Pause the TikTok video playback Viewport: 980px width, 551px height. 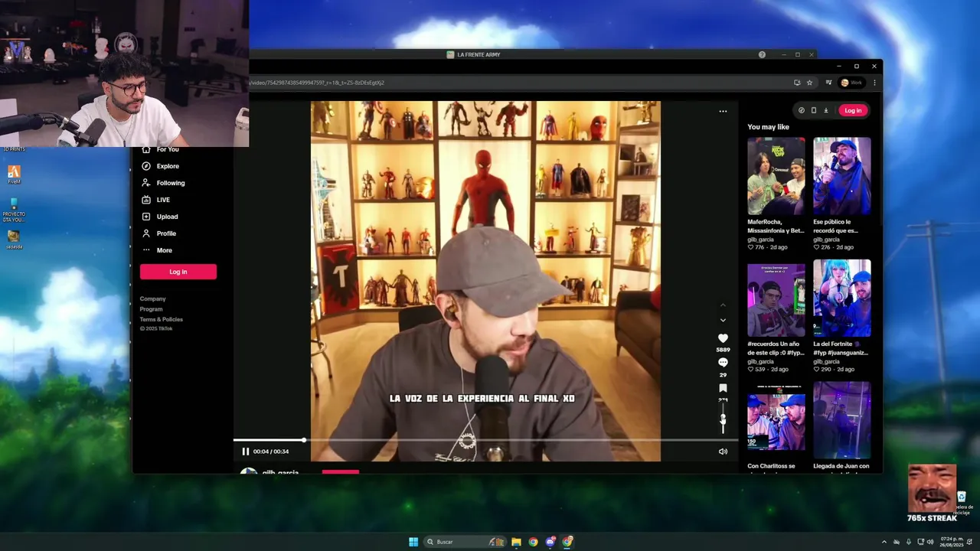pos(245,452)
